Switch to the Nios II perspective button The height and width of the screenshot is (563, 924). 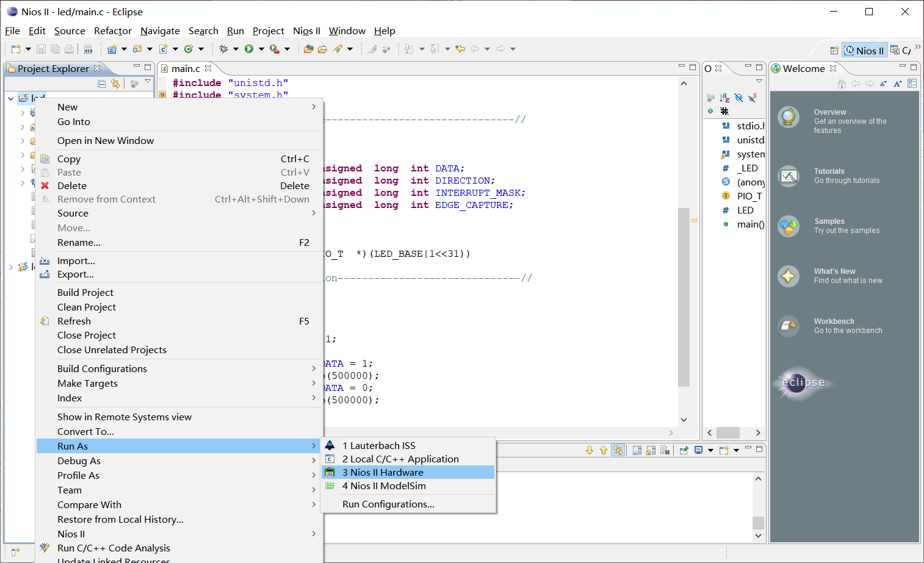(864, 51)
